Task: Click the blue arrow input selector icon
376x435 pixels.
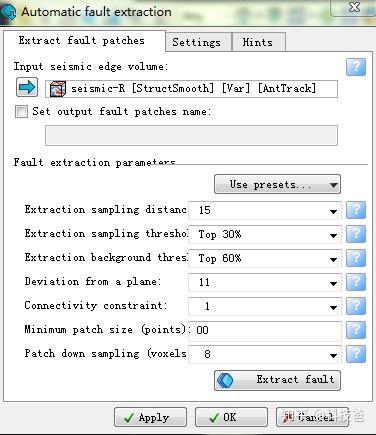Action: [x=27, y=87]
